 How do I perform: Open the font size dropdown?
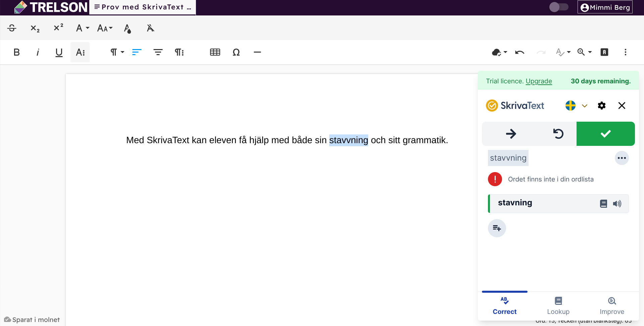[105, 28]
